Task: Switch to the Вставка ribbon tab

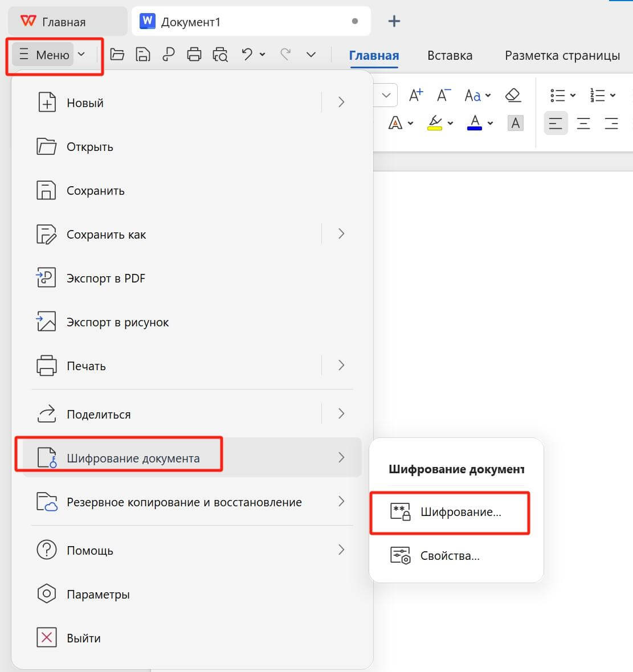Action: pos(450,55)
